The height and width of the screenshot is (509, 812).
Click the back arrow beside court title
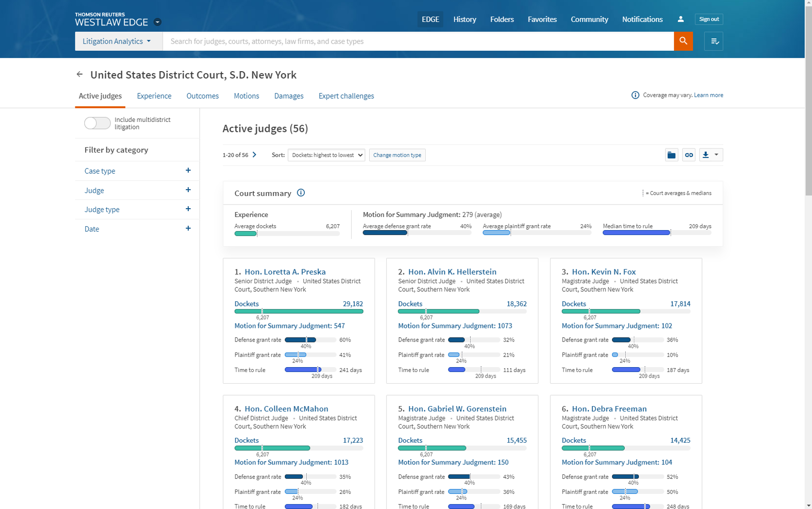click(x=80, y=74)
